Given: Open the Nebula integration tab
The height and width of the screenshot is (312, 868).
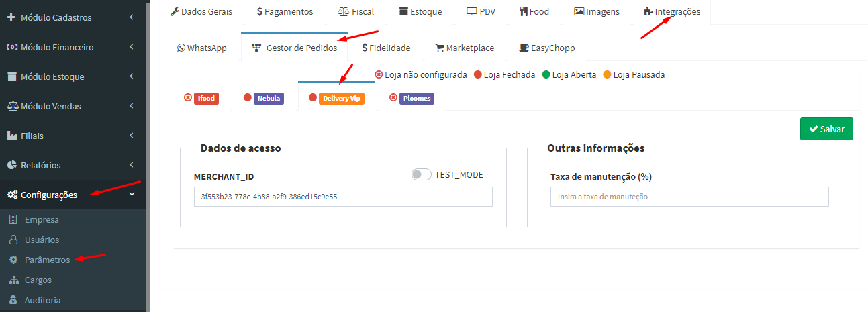Looking at the screenshot, I should tap(269, 98).
